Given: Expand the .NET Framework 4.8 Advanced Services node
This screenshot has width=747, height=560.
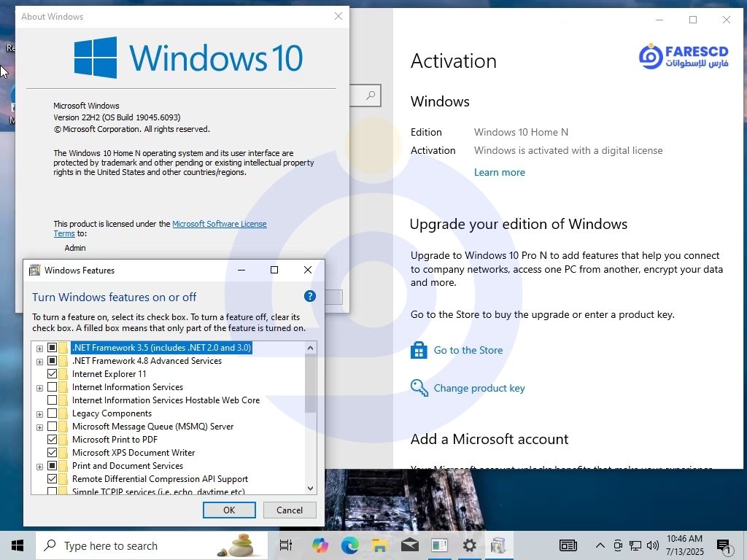Looking at the screenshot, I should pyautogui.click(x=39, y=362).
